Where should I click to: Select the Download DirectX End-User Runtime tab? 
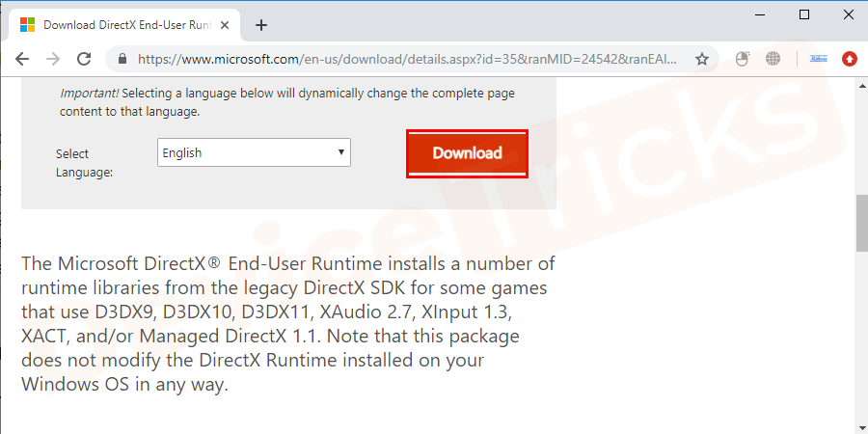pyautogui.click(x=124, y=25)
